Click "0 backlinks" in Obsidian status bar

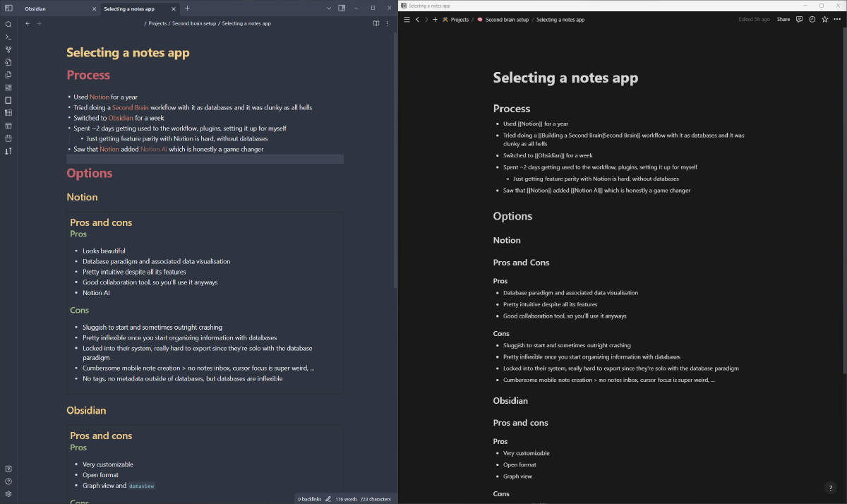tap(309, 499)
